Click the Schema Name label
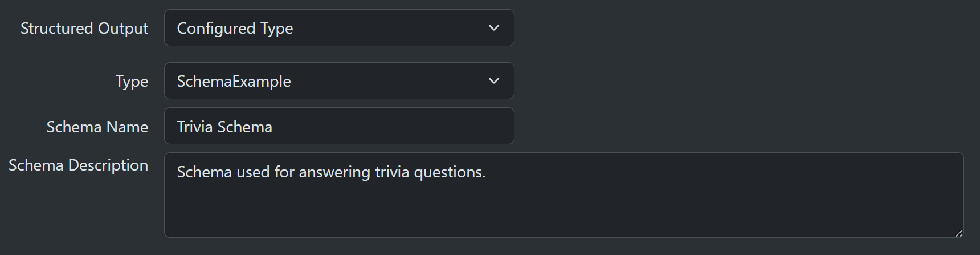The image size is (980, 255). 97,127
